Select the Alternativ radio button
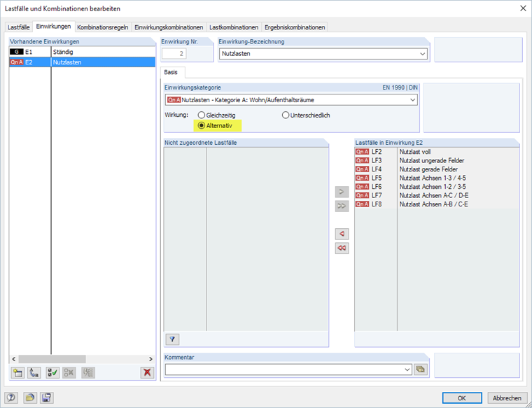Viewport: 532px width, 408px height. pos(202,125)
